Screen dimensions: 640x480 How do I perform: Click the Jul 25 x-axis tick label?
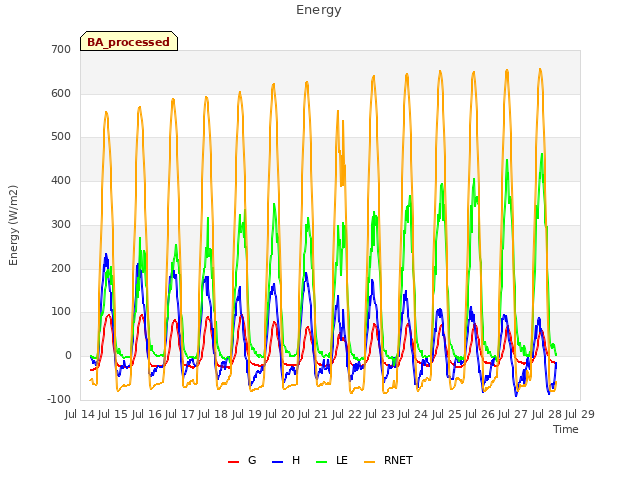click(x=447, y=414)
